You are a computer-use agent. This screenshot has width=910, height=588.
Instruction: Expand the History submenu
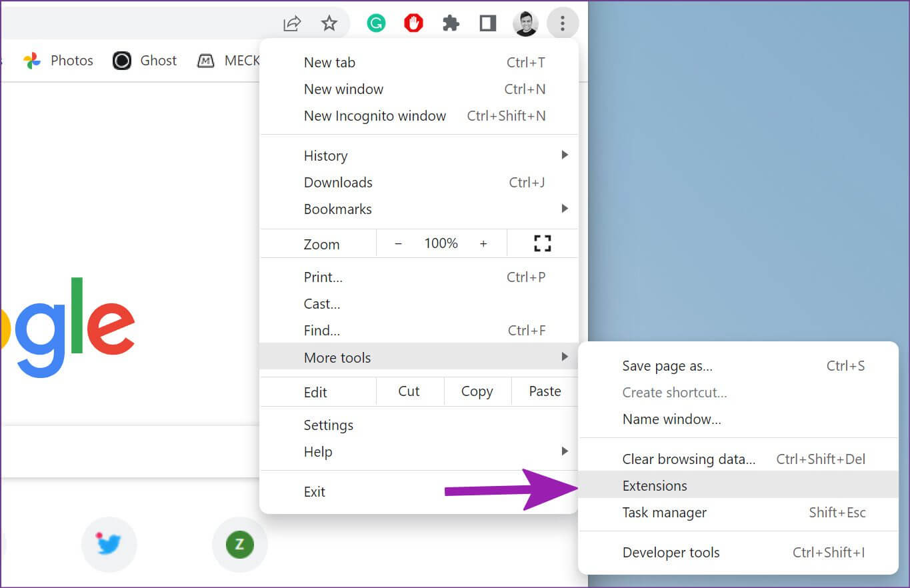(419, 155)
